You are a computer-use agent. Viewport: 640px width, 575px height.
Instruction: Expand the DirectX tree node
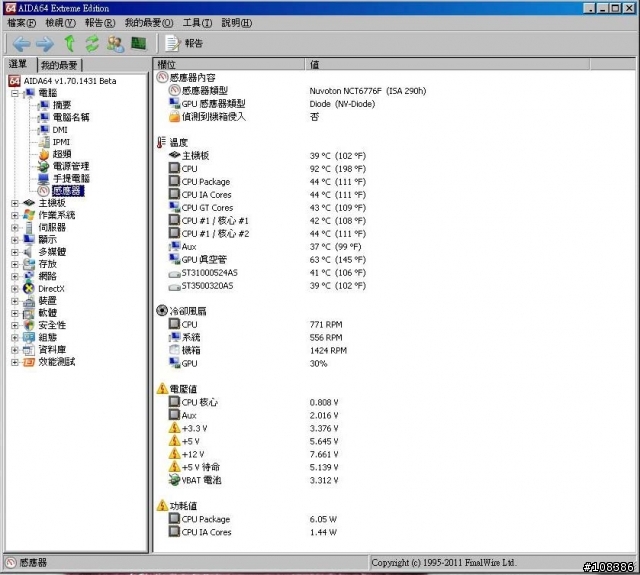[x=15, y=289]
